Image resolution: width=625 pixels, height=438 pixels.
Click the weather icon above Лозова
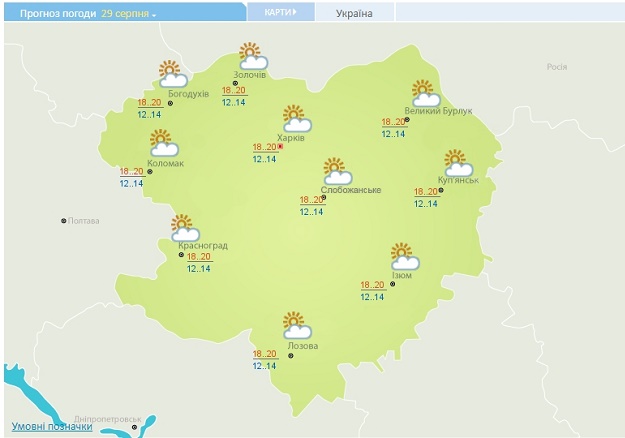296,325
